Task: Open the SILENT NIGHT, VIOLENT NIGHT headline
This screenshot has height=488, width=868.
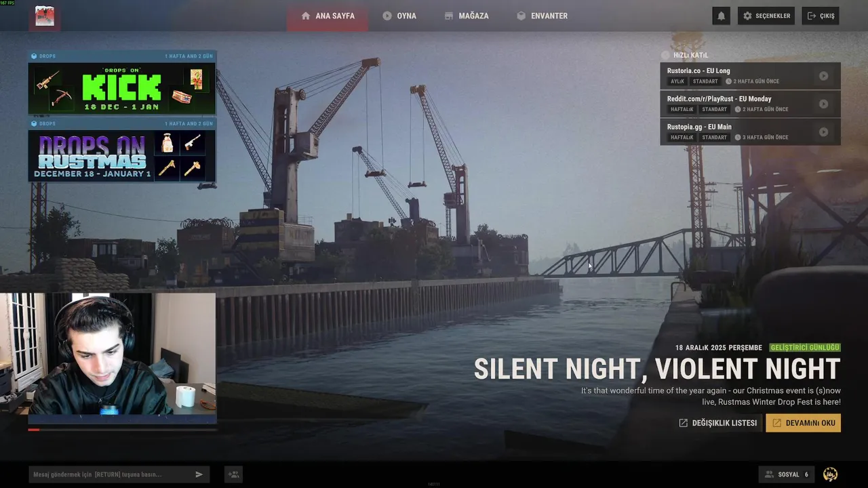Action: coord(657,369)
